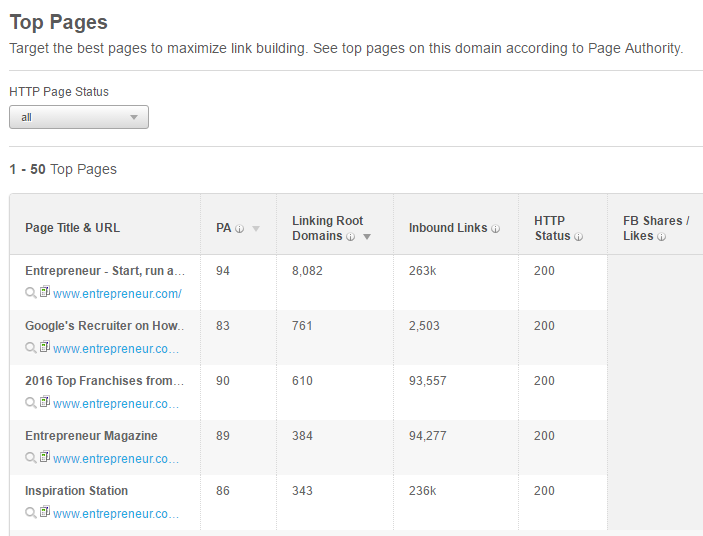703x536 pixels.
Task: Show info for HTTP Status
Action: (x=578, y=237)
